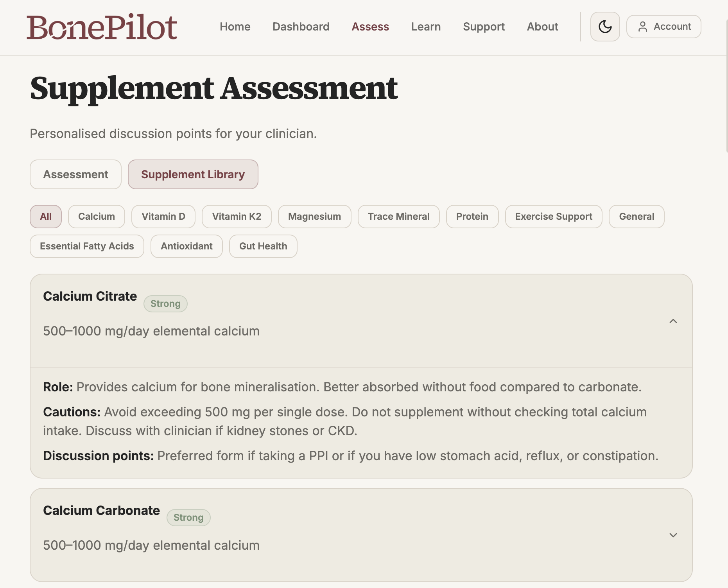Filter by the Trace Mineral chip

(398, 217)
